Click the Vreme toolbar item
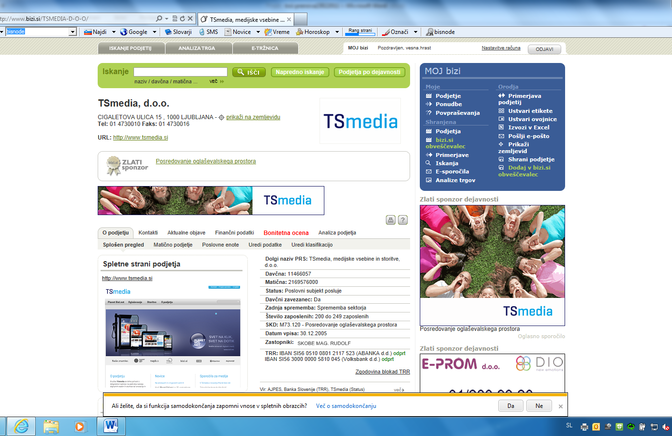This screenshot has width=672, height=436. (x=277, y=32)
